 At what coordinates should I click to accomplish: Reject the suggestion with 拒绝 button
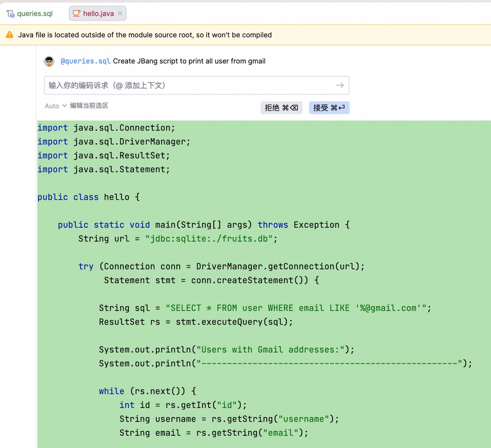282,108
